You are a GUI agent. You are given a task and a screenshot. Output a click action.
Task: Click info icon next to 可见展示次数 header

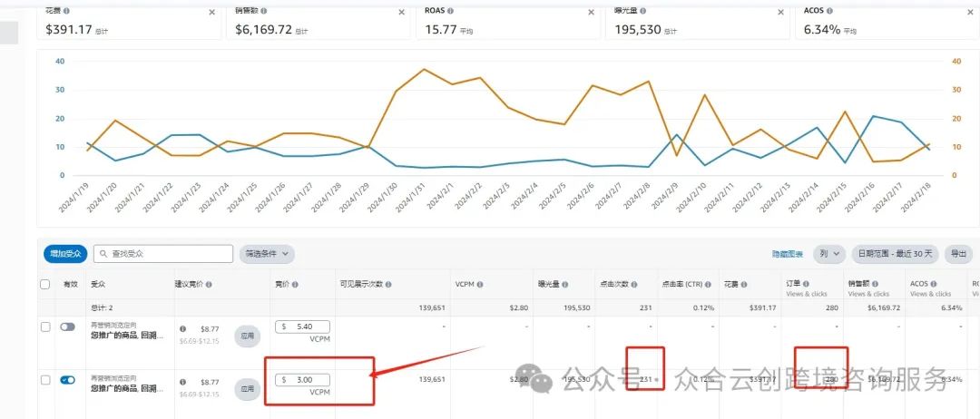(388, 284)
